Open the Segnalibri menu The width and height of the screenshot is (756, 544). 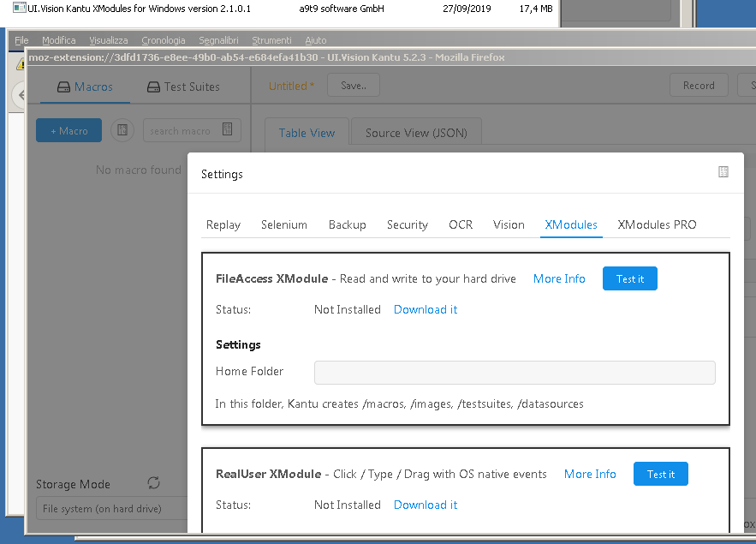[219, 40]
